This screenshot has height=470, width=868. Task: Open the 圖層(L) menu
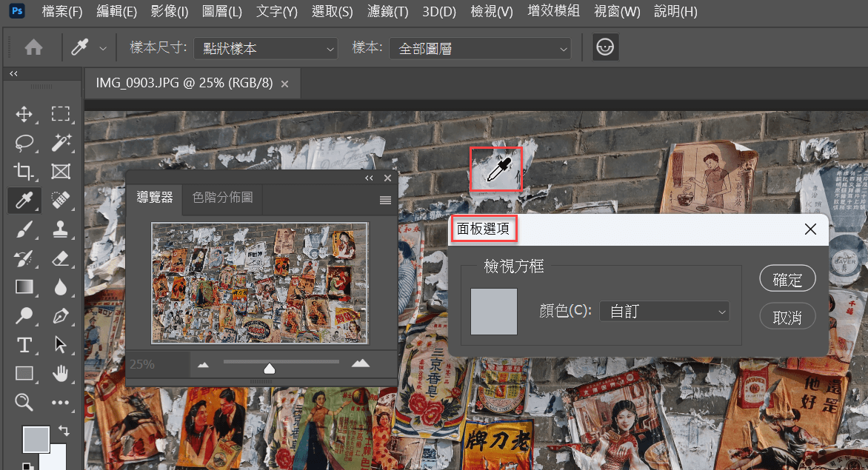coord(222,11)
